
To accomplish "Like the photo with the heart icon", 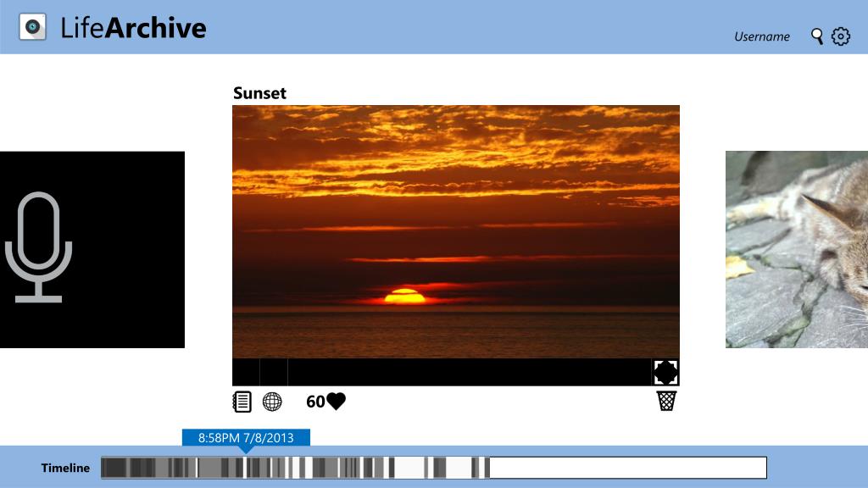I will 336,401.
